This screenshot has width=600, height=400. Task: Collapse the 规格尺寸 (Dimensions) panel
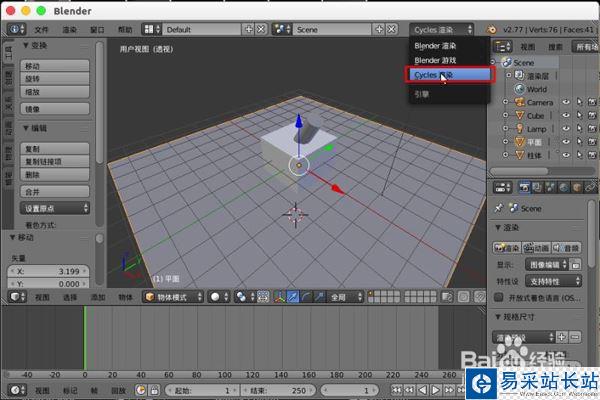[x=498, y=317]
